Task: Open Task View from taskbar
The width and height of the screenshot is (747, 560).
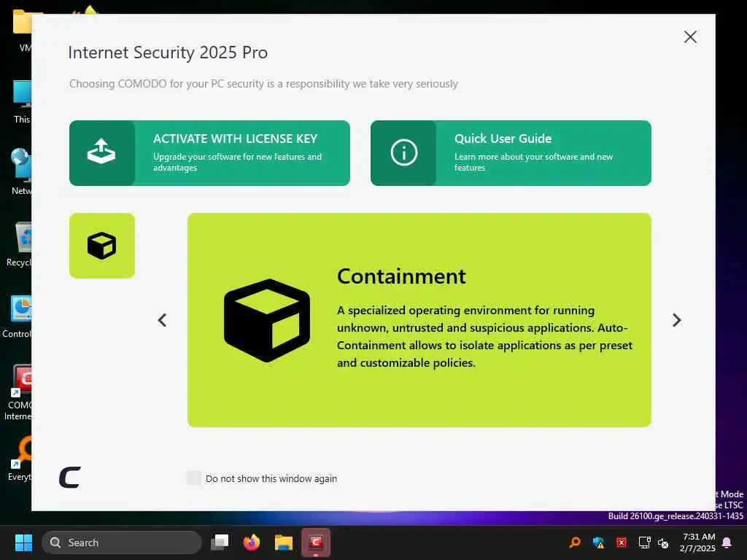Action: pyautogui.click(x=220, y=542)
